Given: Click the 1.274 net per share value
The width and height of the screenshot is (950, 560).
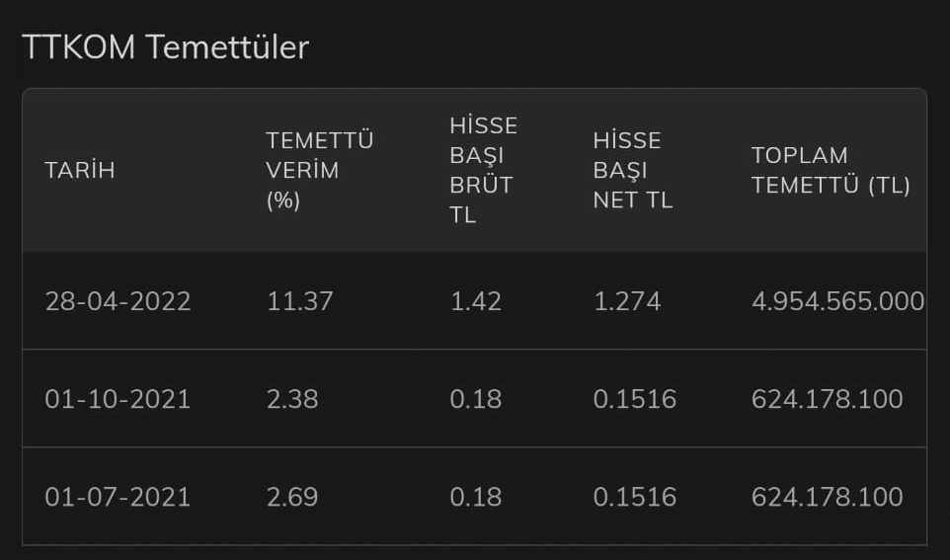Looking at the screenshot, I should [x=627, y=301].
